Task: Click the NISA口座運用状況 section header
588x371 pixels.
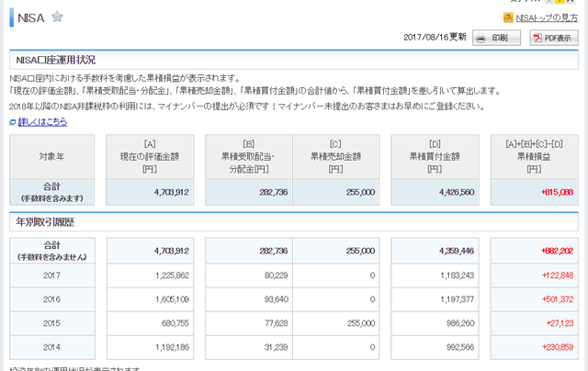Action: [294, 60]
